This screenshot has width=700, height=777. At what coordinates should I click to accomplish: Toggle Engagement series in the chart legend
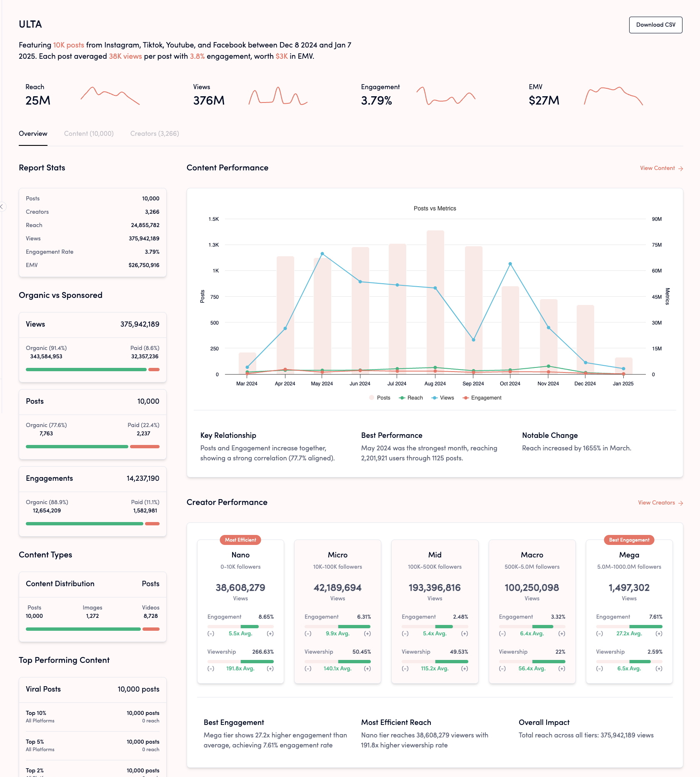pyautogui.click(x=482, y=398)
